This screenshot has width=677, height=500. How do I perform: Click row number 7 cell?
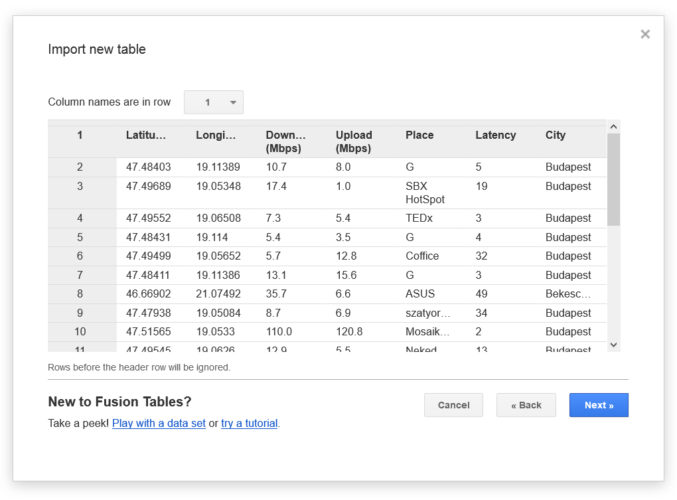(80, 275)
